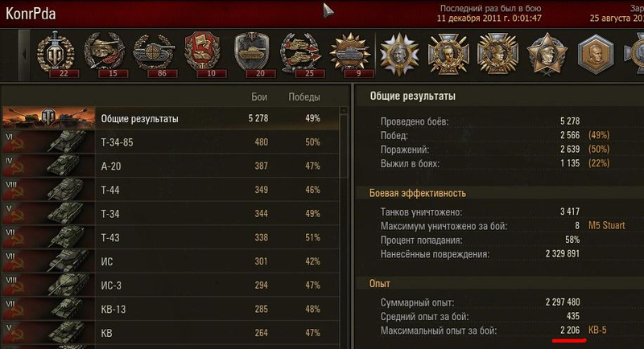Select the Общие результаты row
This screenshot has width=644, height=349.
171,118
